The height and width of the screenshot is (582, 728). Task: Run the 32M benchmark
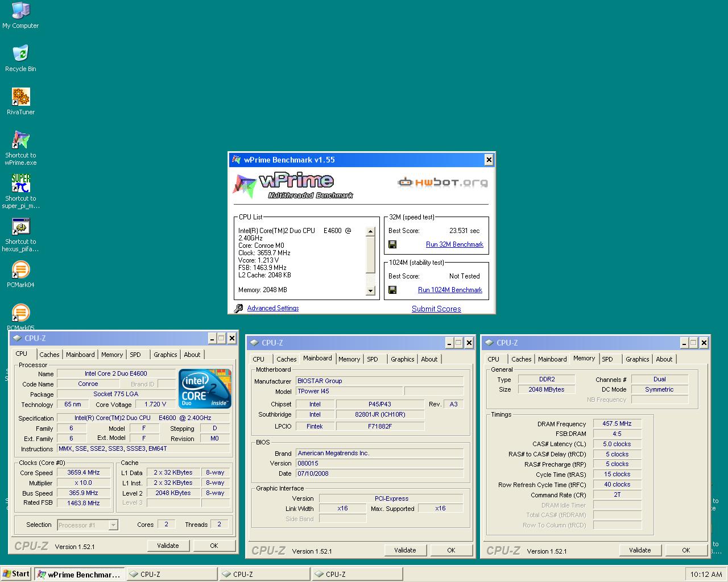pyautogui.click(x=454, y=244)
